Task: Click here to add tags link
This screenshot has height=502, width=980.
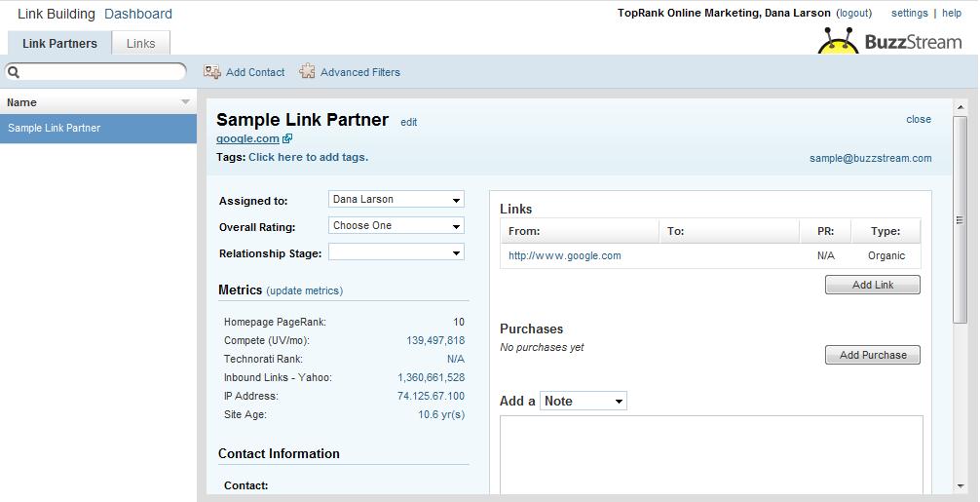Action: [308, 157]
